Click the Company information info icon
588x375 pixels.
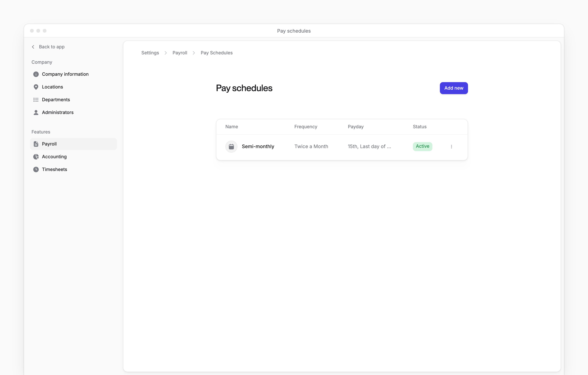tap(36, 74)
